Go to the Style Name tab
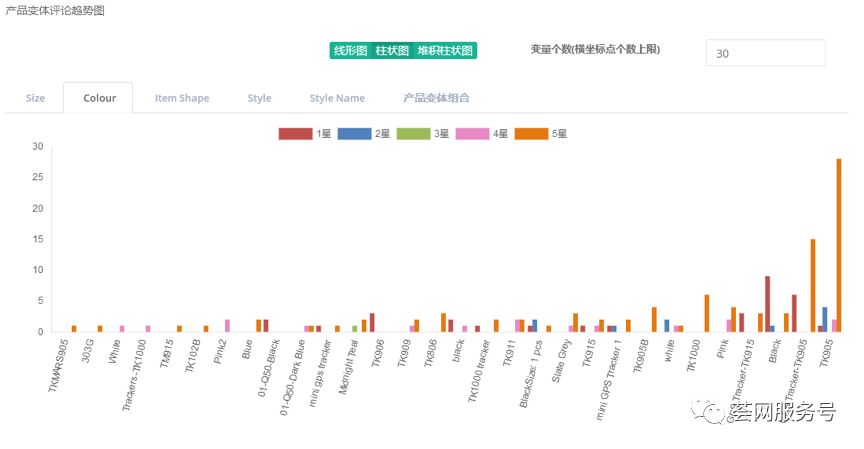 pyautogui.click(x=337, y=98)
